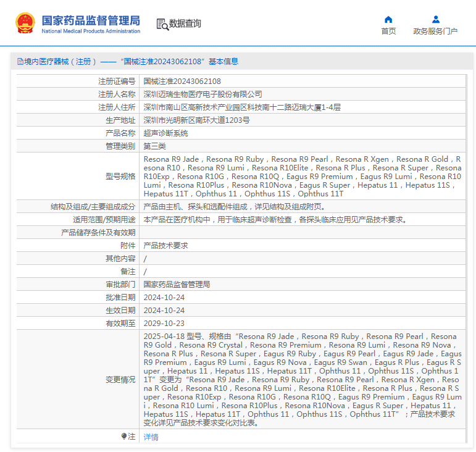This screenshot has height=452, width=476.
Task: Click the 其他内容 row label
Action: (x=120, y=259)
